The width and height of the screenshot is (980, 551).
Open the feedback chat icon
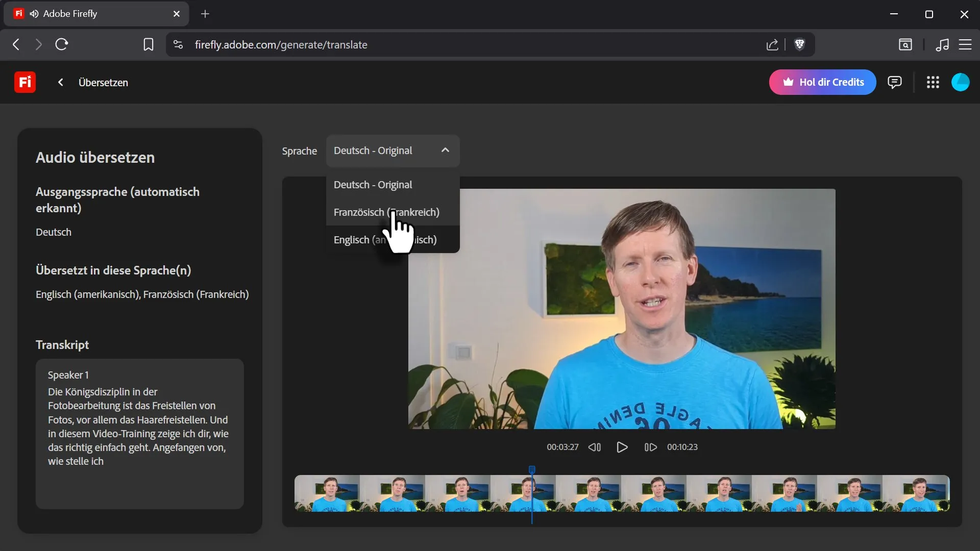pyautogui.click(x=894, y=82)
